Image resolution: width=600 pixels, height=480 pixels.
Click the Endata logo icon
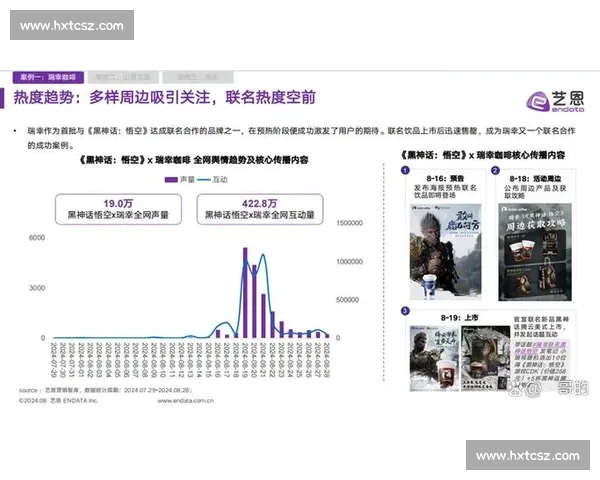(x=538, y=100)
